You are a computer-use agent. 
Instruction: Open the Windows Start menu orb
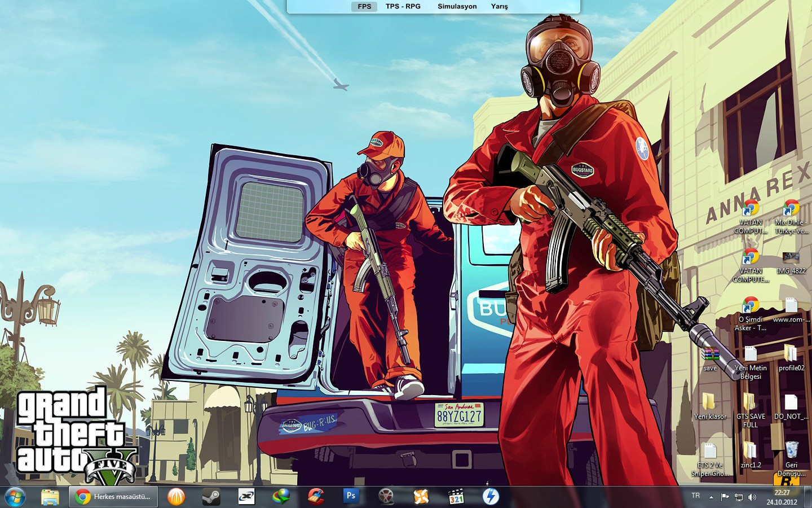tap(15, 497)
